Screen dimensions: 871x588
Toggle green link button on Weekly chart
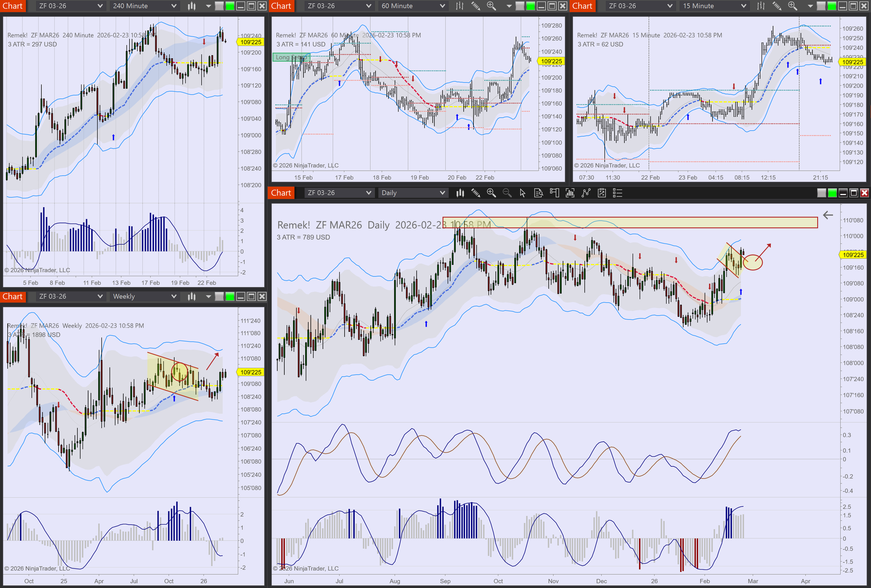[x=230, y=296]
